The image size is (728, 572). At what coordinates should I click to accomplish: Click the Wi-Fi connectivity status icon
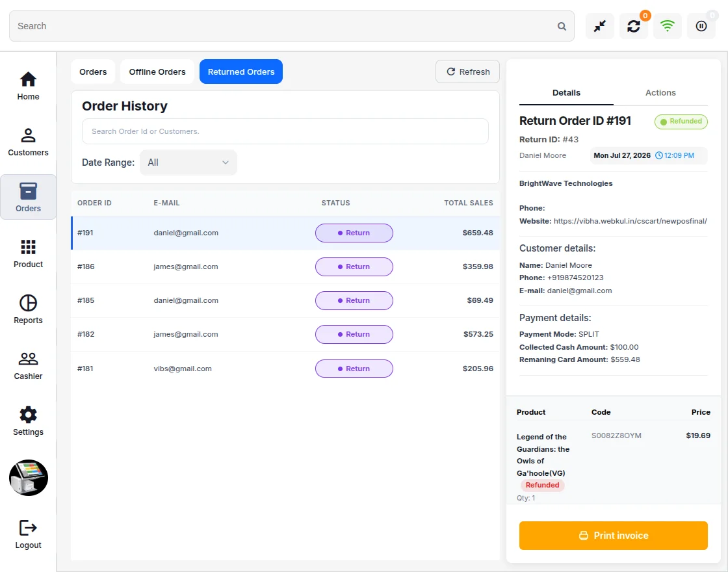click(x=667, y=26)
